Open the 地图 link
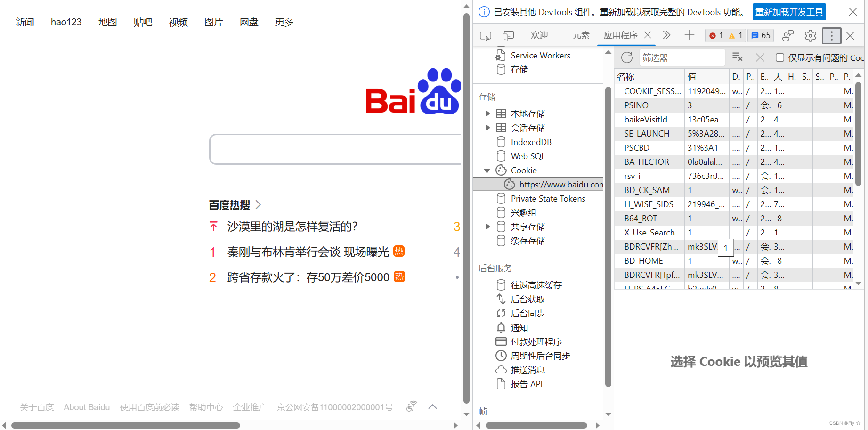868x430 pixels. tap(107, 22)
